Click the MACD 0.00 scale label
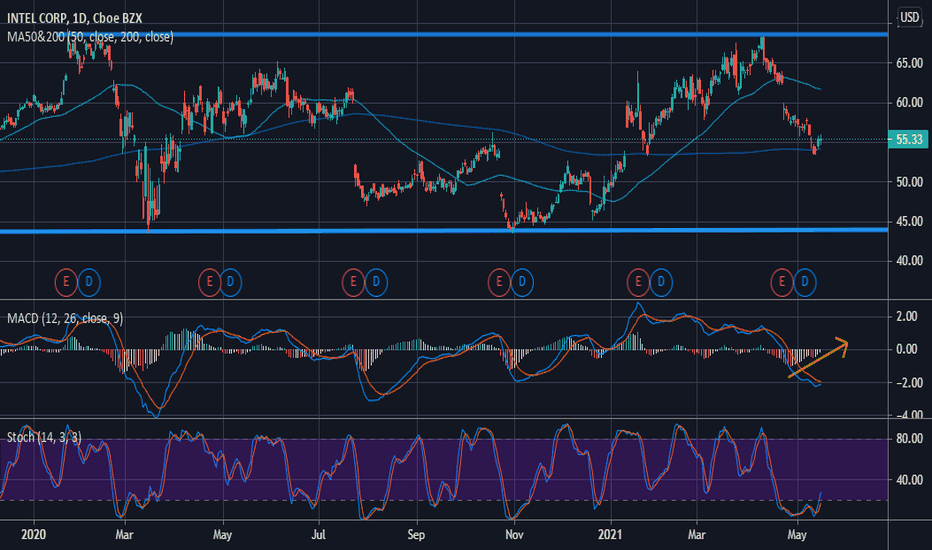Viewport: 932px width, 550px height. click(x=907, y=349)
